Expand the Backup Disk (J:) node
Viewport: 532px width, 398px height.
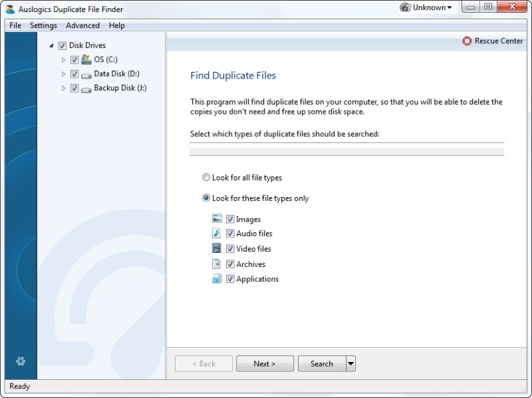click(x=63, y=89)
